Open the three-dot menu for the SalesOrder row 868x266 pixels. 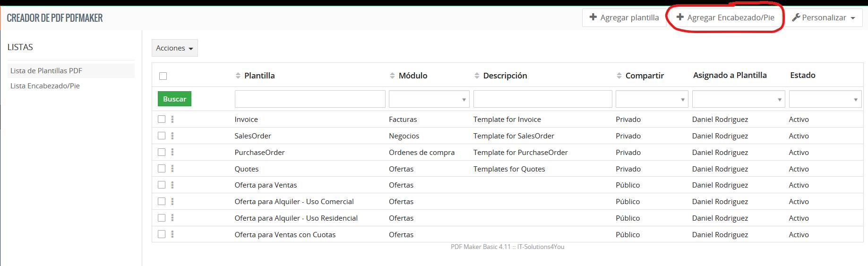172,136
